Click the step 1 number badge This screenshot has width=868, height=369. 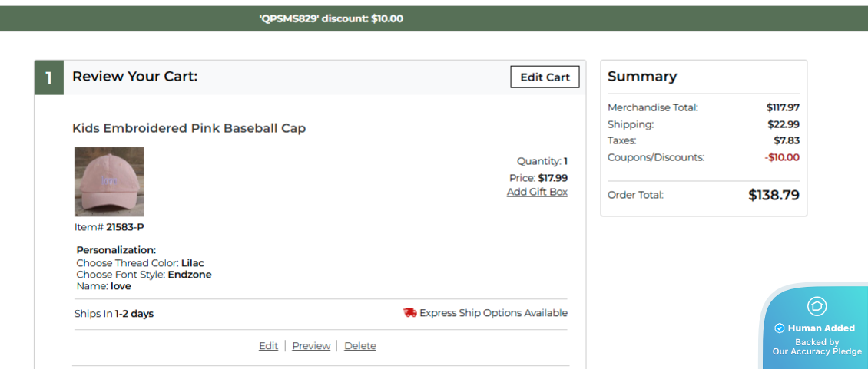click(49, 77)
